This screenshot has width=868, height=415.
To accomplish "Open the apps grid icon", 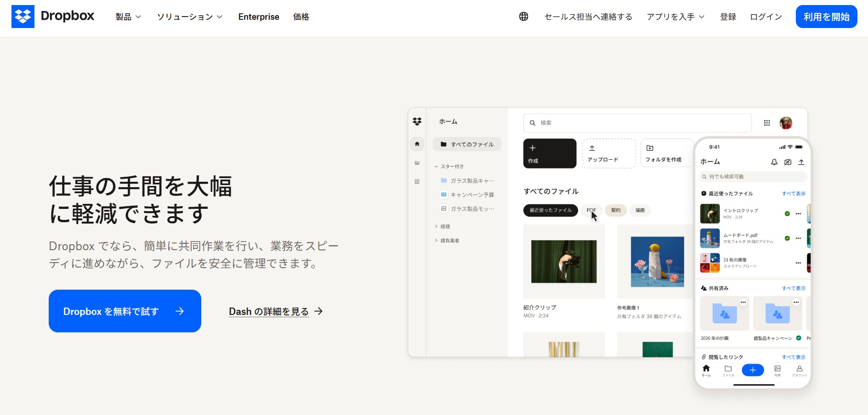I will coord(767,123).
